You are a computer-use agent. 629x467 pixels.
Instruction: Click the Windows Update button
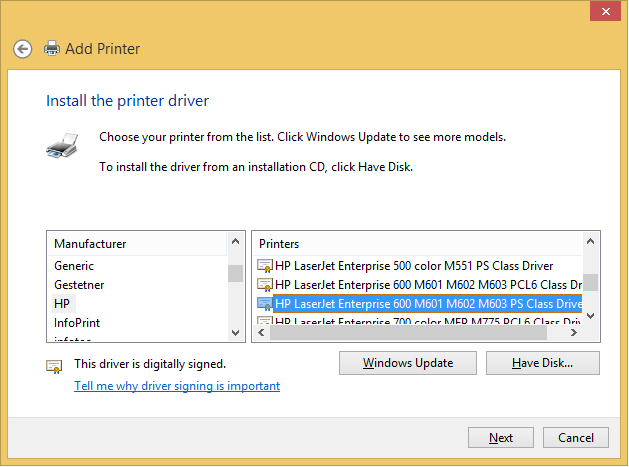(407, 363)
